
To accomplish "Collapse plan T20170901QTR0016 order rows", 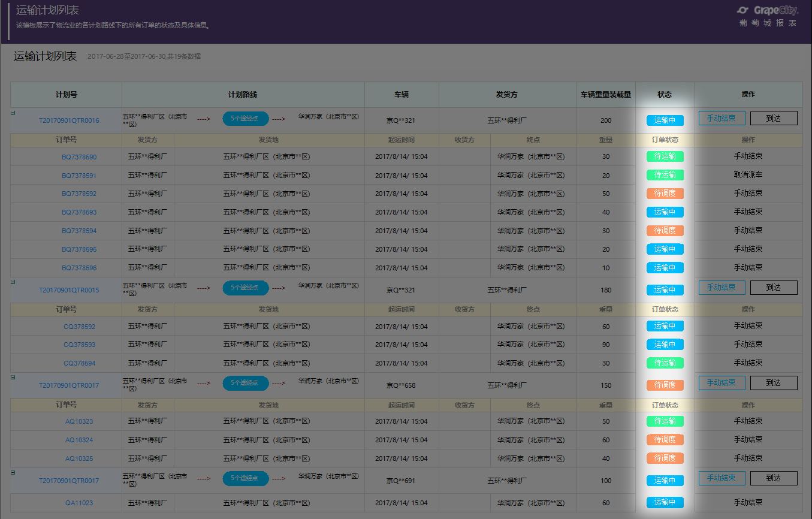I will pyautogui.click(x=13, y=113).
